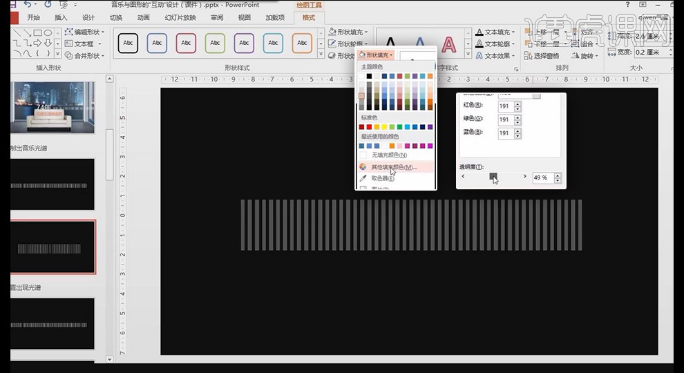Click the 编辑形状 edit shape button
Screen dimensions: 684x373
[x=85, y=32]
